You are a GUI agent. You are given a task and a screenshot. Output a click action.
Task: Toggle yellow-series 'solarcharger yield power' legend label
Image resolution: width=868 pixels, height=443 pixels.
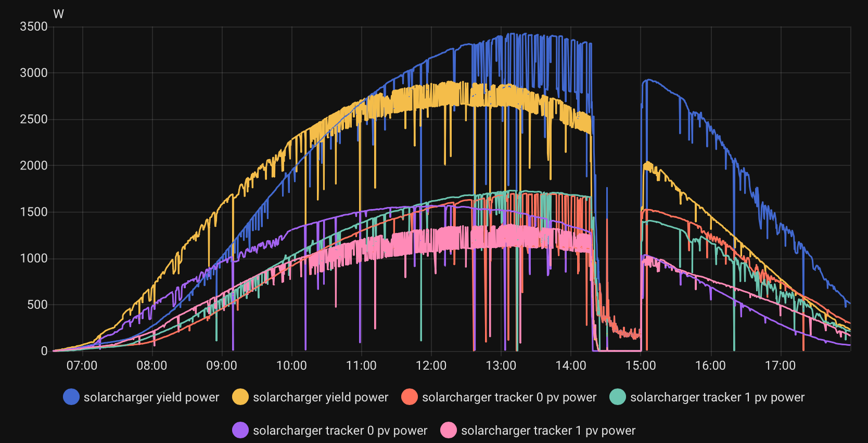point(321,397)
